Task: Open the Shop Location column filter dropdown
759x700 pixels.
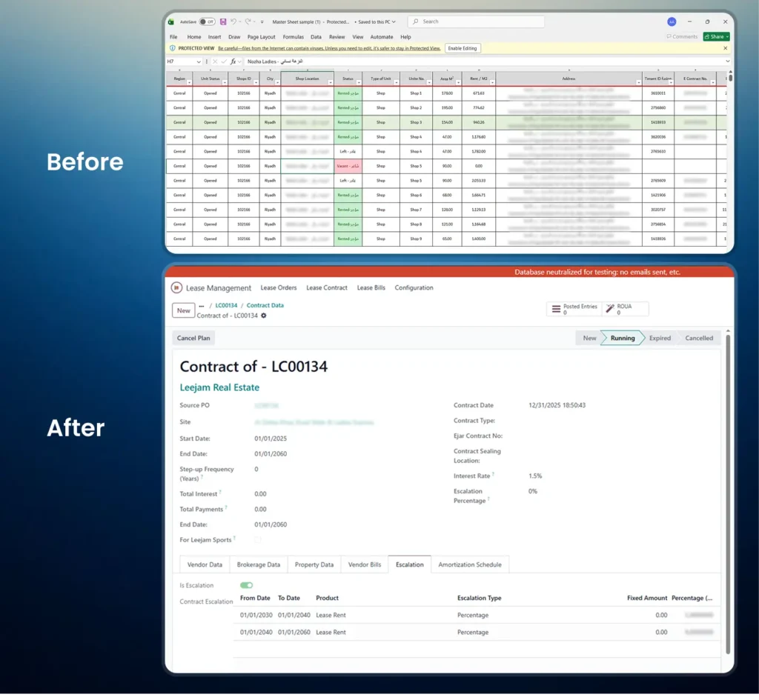Action: click(x=331, y=83)
